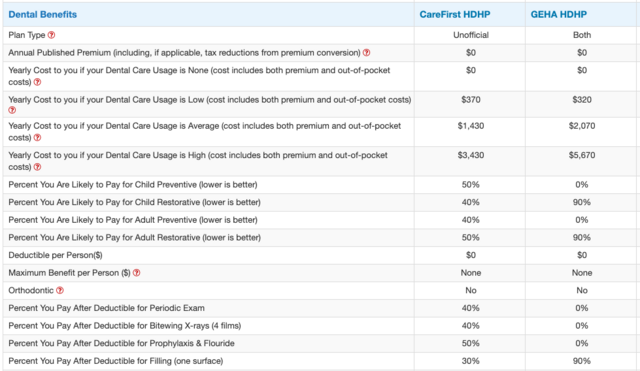This screenshot has width=640, height=371.
Task: Click help icon for Dental Usage None row
Action: click(37, 82)
